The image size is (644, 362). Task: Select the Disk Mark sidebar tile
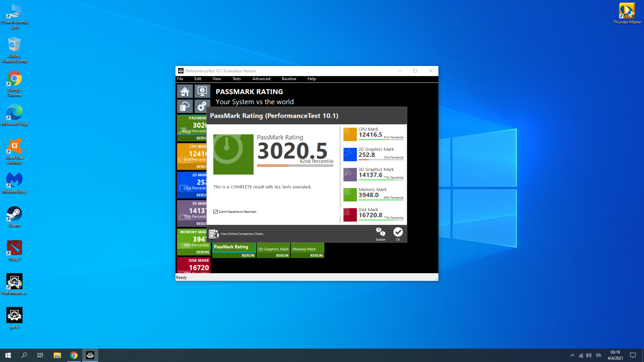point(194,265)
